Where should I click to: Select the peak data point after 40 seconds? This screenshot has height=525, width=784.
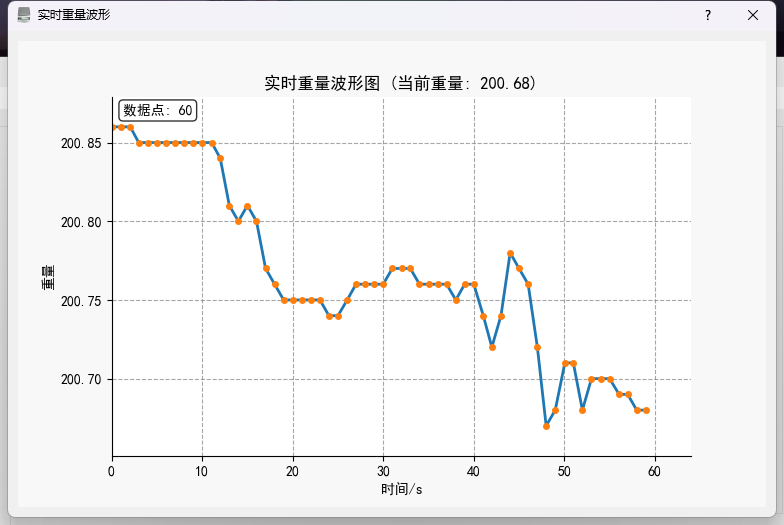pos(510,253)
